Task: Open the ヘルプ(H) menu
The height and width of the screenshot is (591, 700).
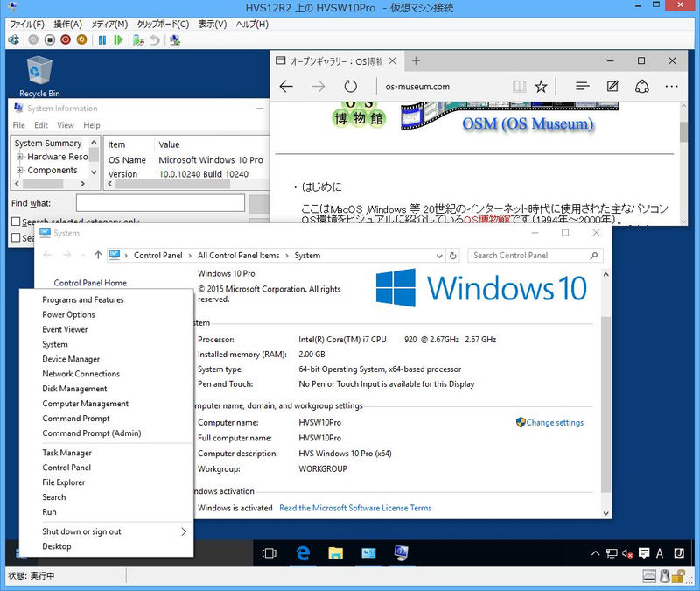Action: click(x=252, y=25)
